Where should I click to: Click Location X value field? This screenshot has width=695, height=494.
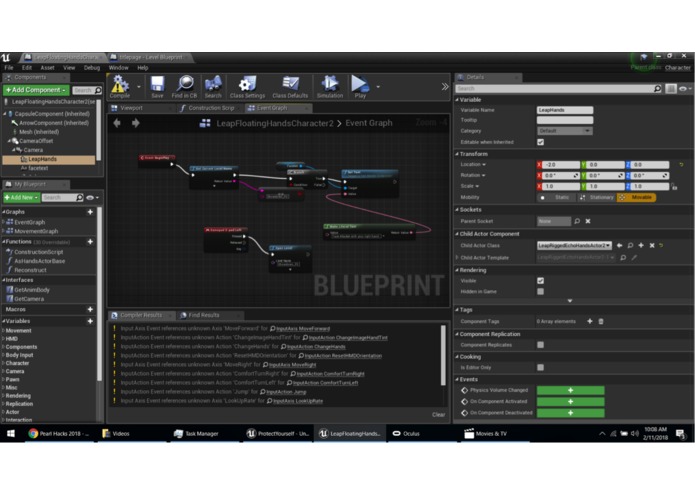tap(561, 165)
